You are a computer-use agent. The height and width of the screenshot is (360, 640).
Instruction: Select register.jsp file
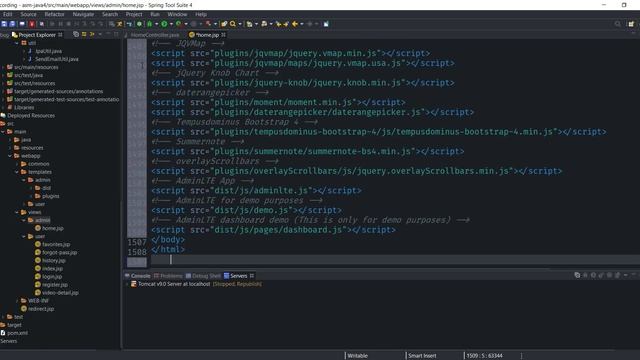(x=55, y=285)
